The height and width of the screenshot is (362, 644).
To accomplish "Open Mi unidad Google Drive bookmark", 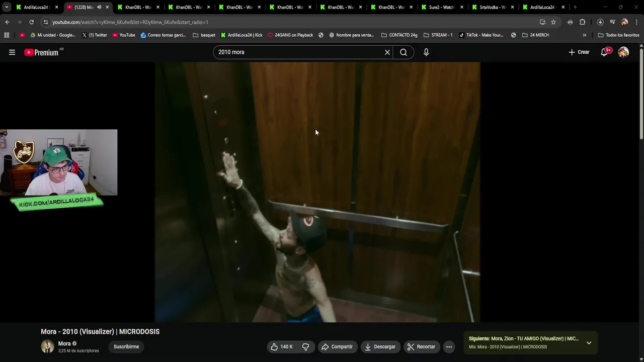I will (53, 35).
